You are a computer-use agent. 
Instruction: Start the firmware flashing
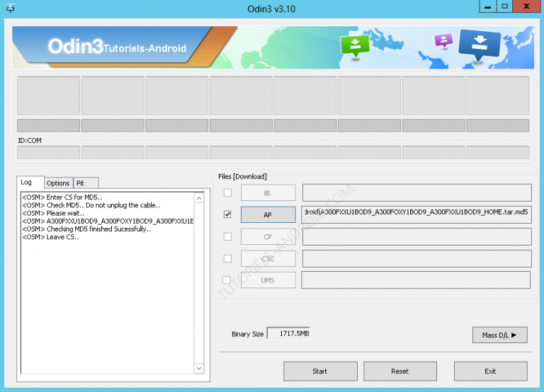point(320,371)
